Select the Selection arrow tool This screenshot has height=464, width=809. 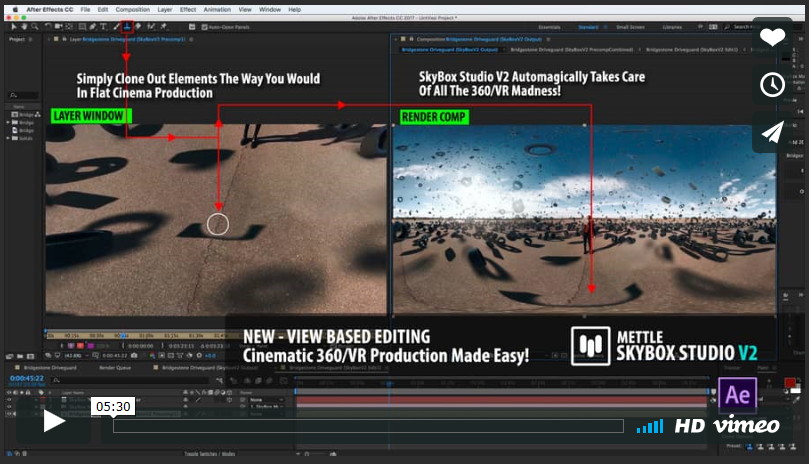coord(14,26)
